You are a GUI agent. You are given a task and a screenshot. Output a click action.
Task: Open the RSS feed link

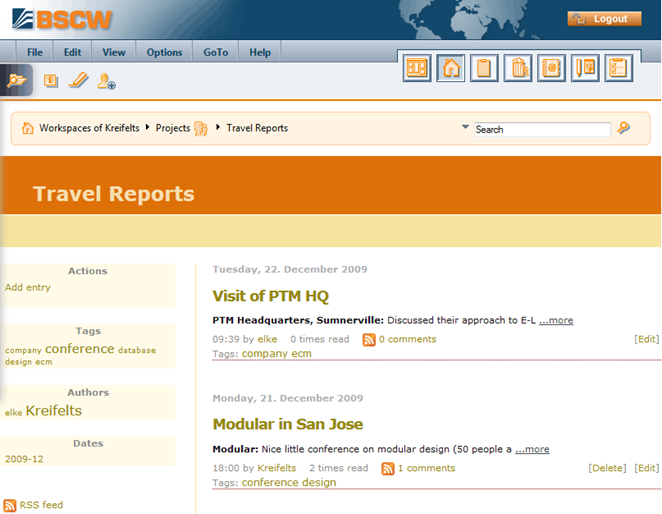[41, 505]
